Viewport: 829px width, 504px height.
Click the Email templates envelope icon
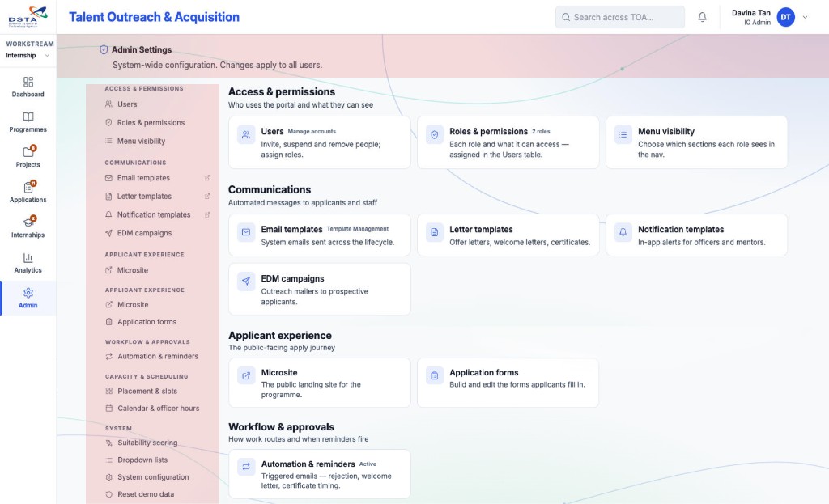pyautogui.click(x=246, y=232)
